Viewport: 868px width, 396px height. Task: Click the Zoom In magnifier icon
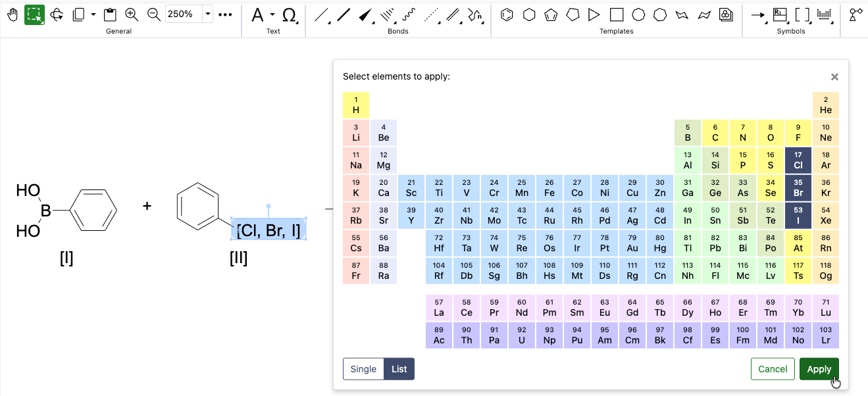coord(132,14)
